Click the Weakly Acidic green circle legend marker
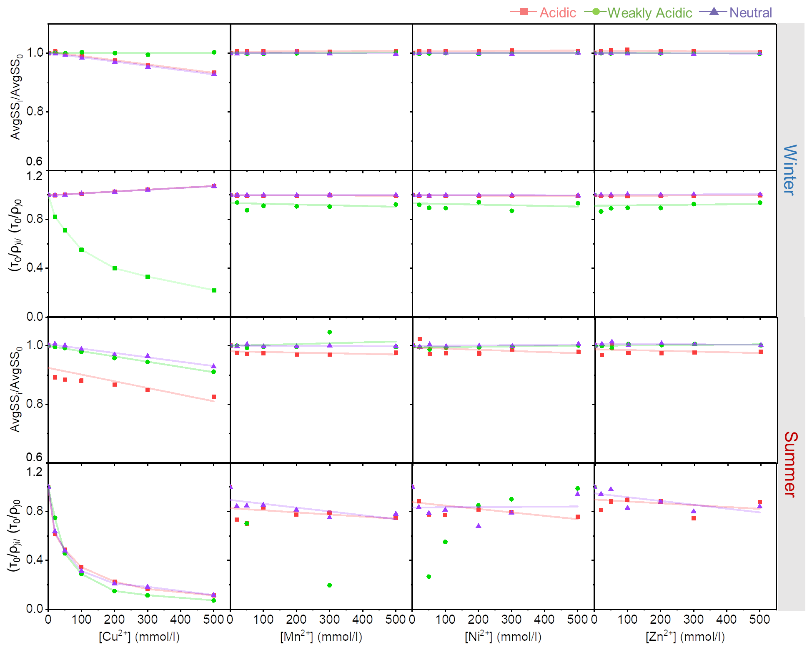Screen dimensions: 812x650 click(x=596, y=12)
